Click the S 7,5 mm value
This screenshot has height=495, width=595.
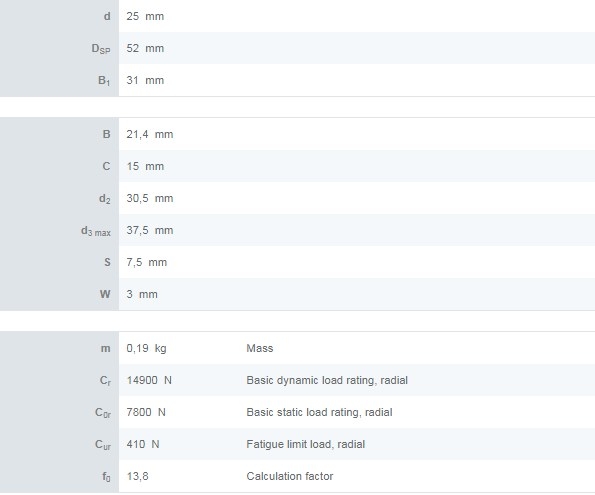tap(146, 262)
